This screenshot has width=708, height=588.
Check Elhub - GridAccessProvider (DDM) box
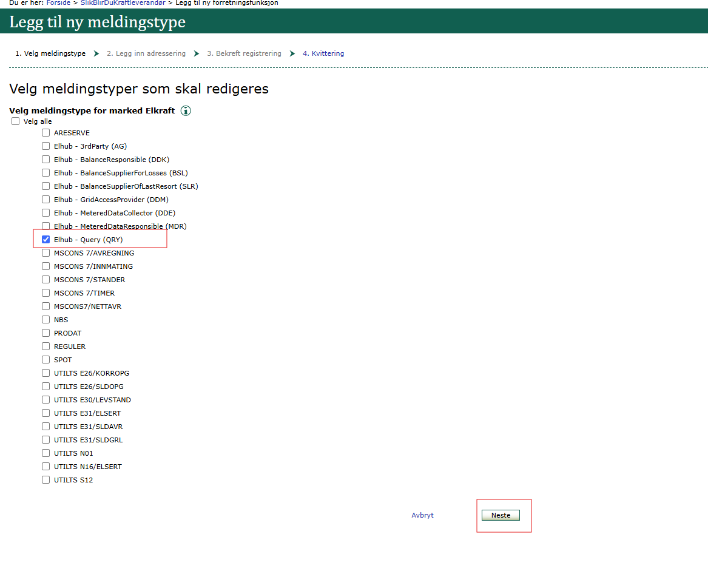pos(46,199)
